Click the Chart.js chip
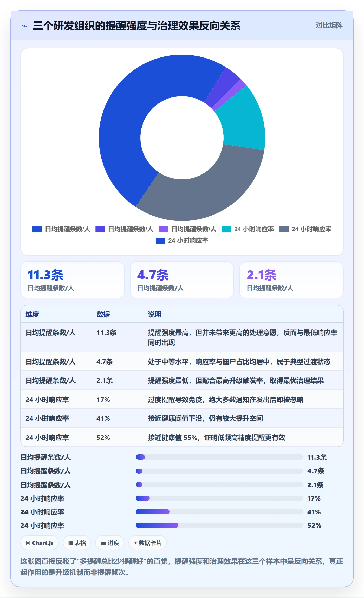This screenshot has width=364, height=598. pos(40,543)
